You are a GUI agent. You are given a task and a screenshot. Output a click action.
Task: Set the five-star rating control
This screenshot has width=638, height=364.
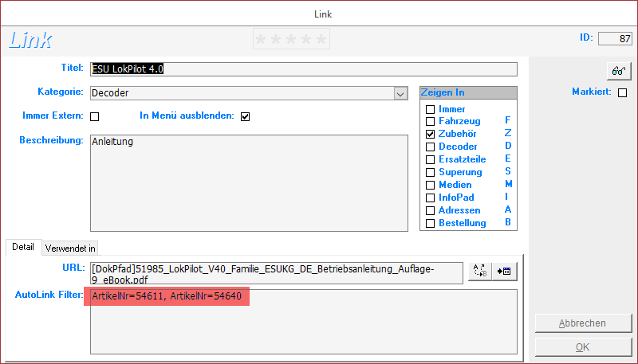291,39
